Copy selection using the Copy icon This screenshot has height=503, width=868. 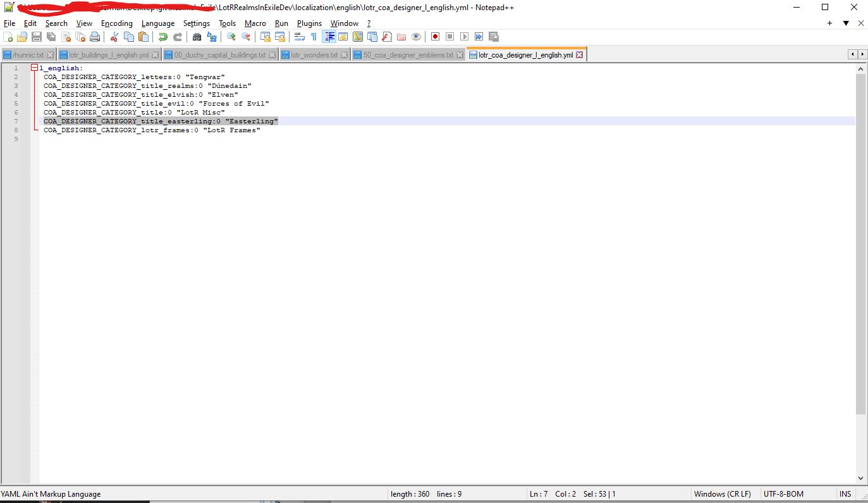tap(128, 37)
